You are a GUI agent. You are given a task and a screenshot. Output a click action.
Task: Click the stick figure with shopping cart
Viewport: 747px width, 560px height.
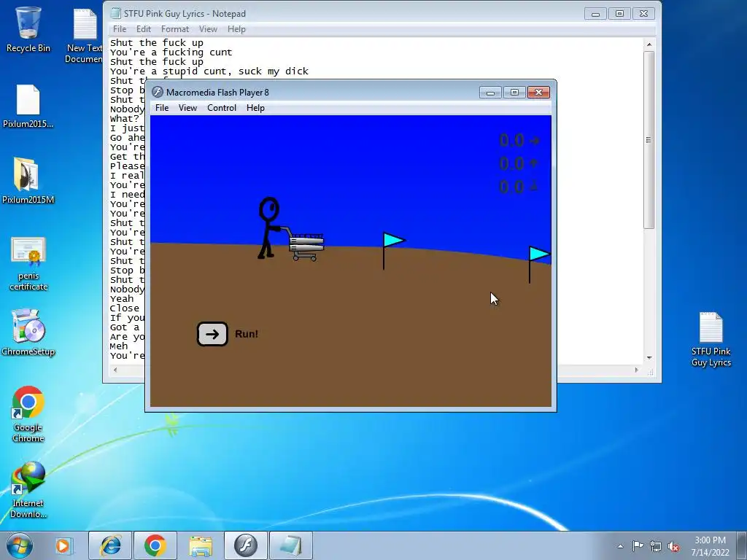tap(290, 230)
